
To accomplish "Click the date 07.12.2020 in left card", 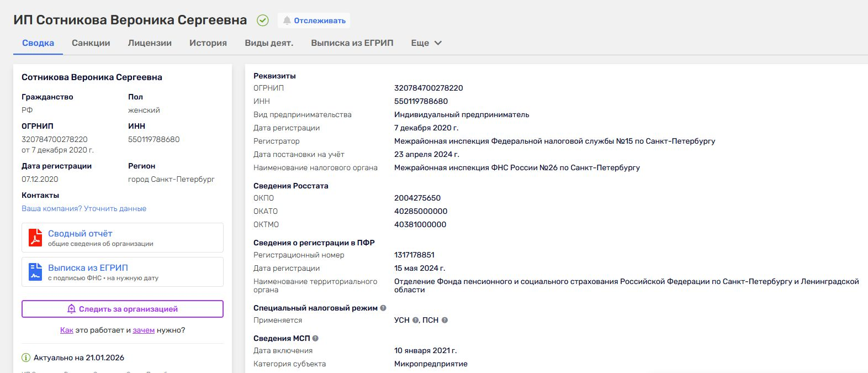I will (x=40, y=179).
